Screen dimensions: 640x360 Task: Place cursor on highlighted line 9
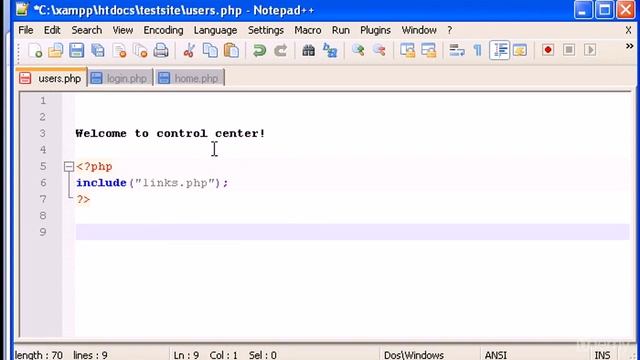click(352, 232)
